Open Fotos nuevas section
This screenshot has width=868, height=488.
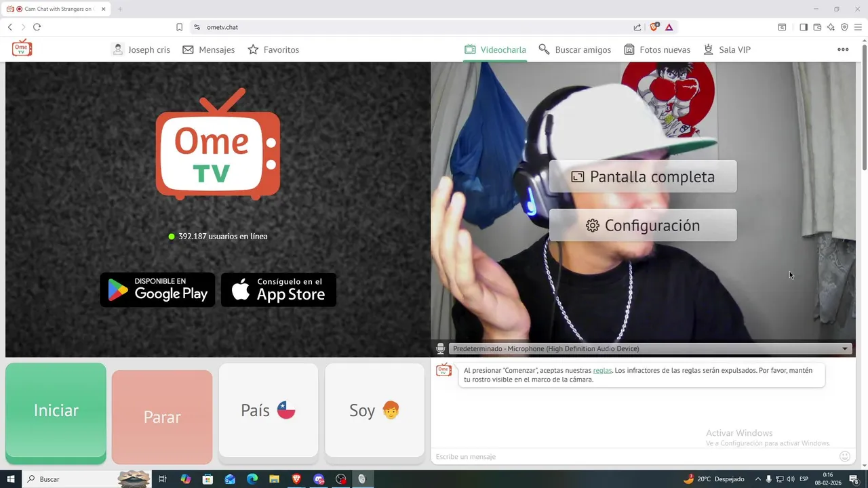pos(657,49)
